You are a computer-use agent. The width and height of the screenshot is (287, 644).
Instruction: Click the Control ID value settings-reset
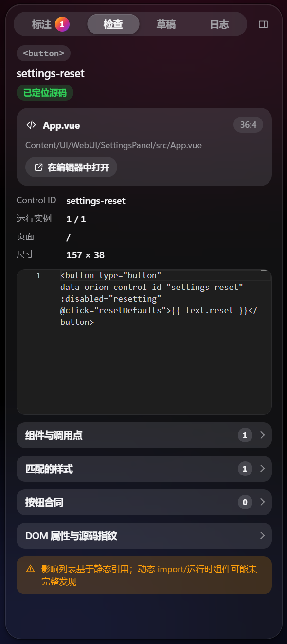click(96, 201)
